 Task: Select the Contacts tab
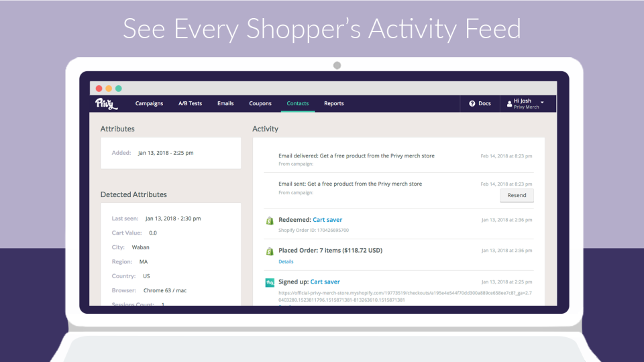298,103
